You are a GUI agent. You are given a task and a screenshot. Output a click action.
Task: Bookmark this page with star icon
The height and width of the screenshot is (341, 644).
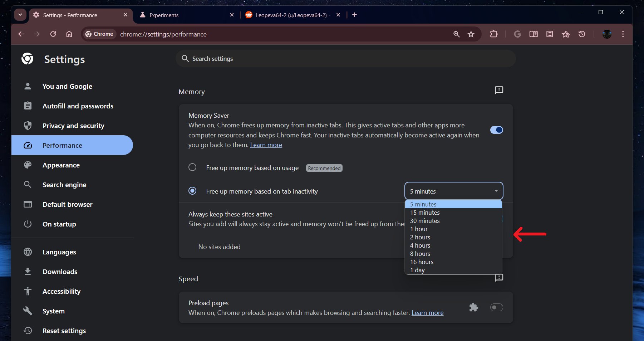tap(471, 34)
